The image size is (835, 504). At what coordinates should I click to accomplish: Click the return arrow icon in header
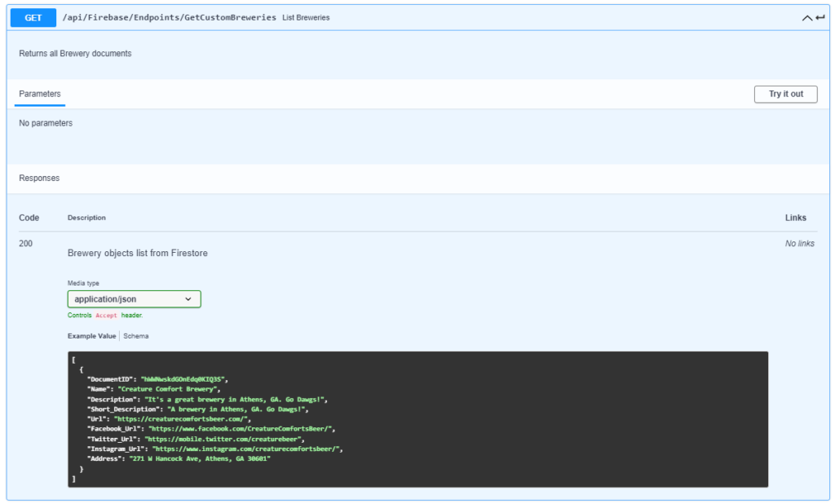[820, 18]
